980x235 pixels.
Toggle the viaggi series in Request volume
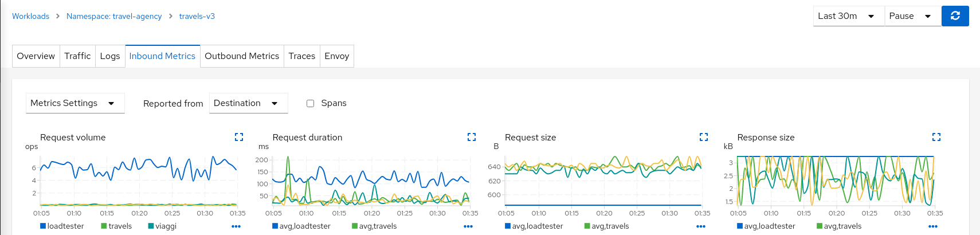click(x=162, y=226)
